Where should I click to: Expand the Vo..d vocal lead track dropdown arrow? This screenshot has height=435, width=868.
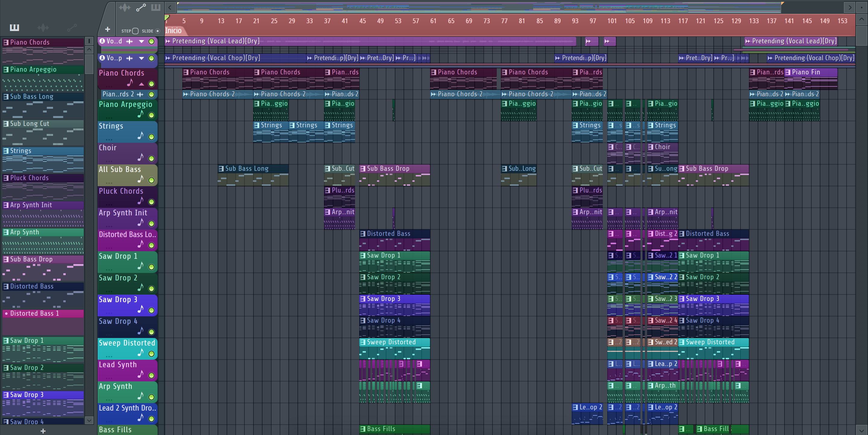[x=142, y=41]
